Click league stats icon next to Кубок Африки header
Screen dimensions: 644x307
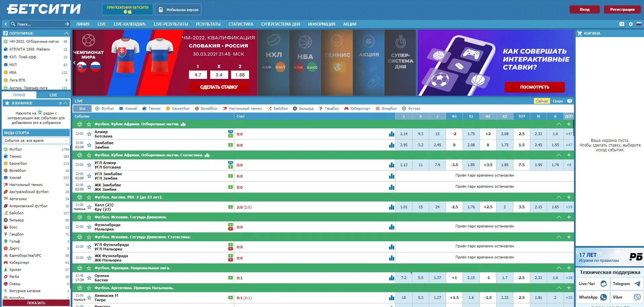183,124
